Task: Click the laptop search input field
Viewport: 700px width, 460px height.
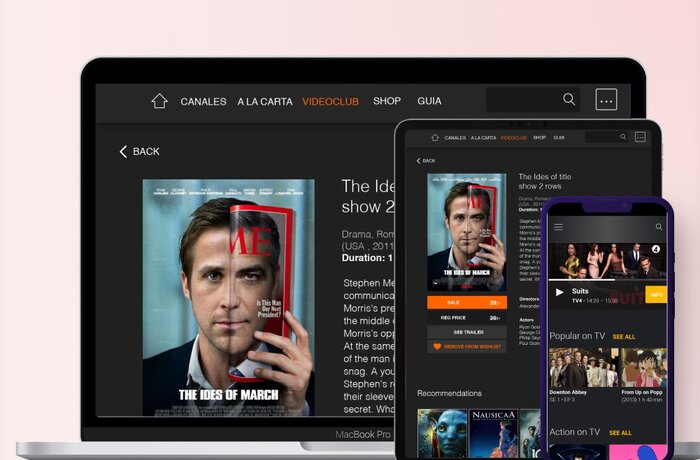Action: coord(522,100)
